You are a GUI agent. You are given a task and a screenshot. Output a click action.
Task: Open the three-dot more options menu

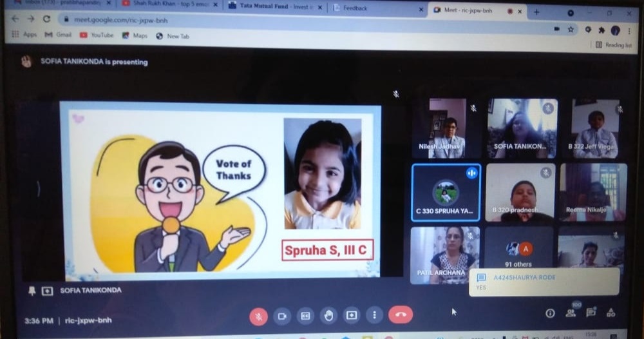pos(374,316)
